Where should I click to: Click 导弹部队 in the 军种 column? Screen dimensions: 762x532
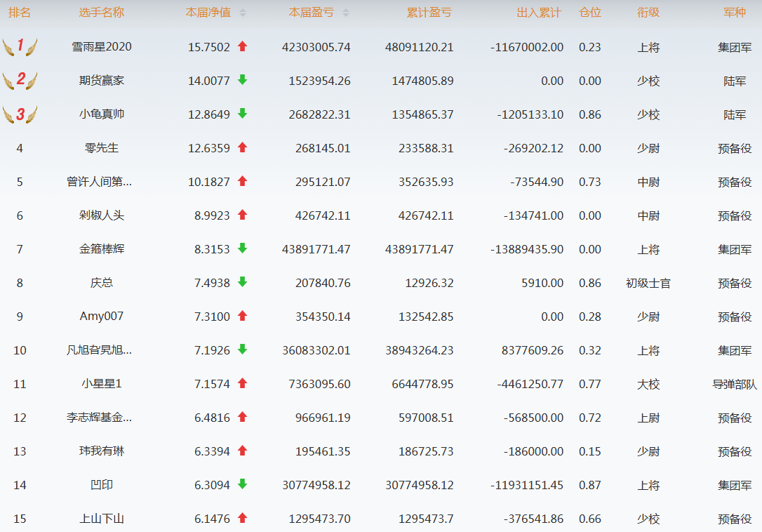pyautogui.click(x=735, y=384)
